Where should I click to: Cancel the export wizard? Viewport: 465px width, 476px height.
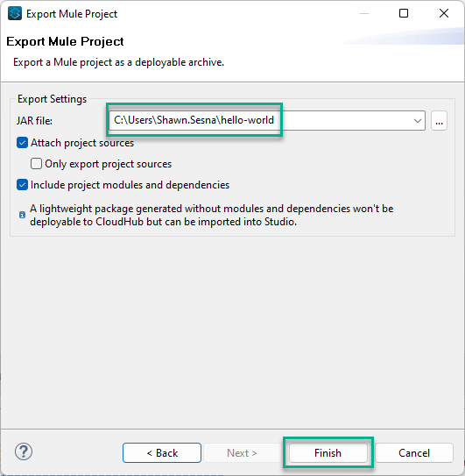tap(414, 453)
